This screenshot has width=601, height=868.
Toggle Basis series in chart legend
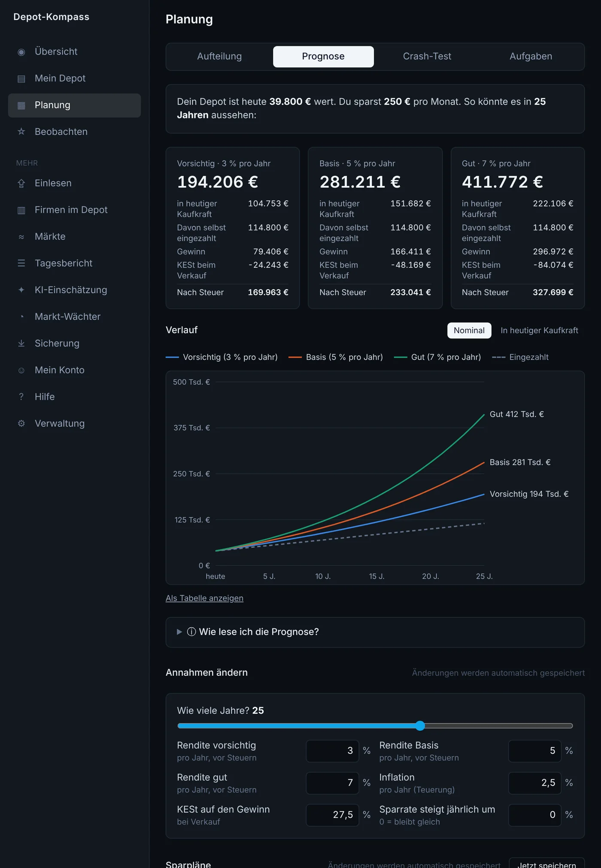coord(336,357)
